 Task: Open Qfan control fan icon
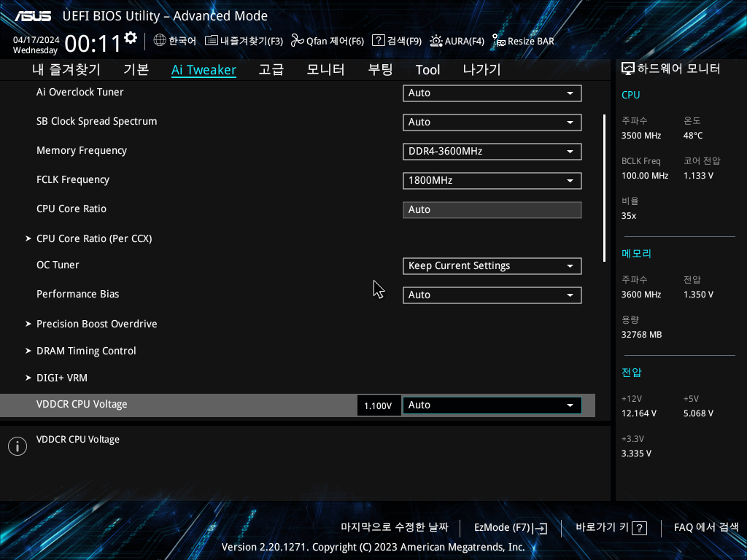298,41
